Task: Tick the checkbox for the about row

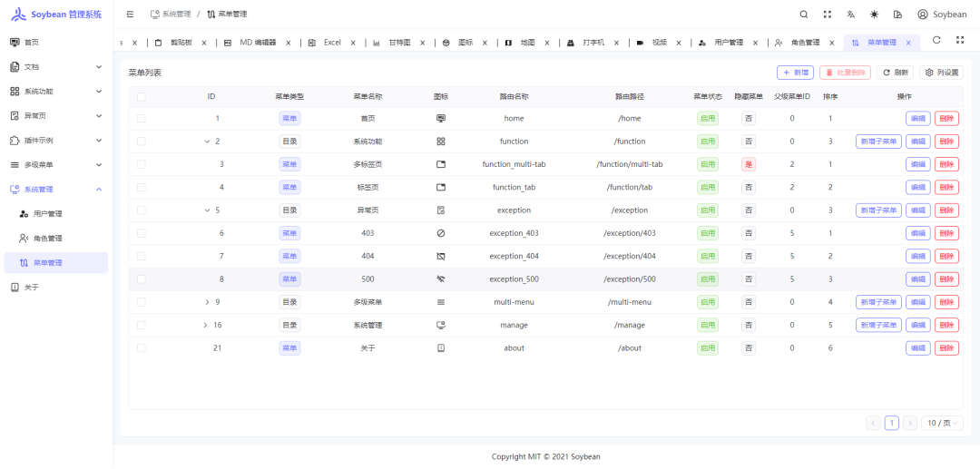Action: click(x=141, y=347)
